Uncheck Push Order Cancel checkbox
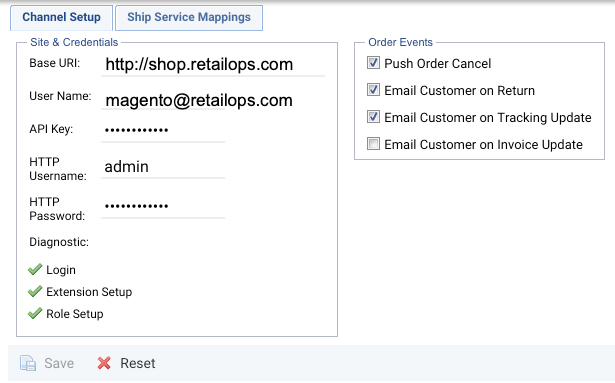615x383 pixels. (373, 63)
